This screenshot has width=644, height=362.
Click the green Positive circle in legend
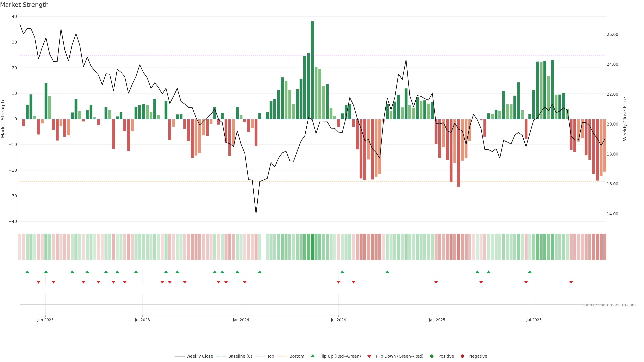pyautogui.click(x=432, y=356)
